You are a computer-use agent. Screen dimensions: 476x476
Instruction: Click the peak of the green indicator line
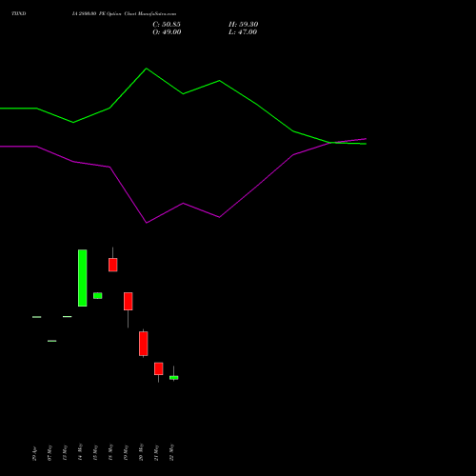click(147, 69)
